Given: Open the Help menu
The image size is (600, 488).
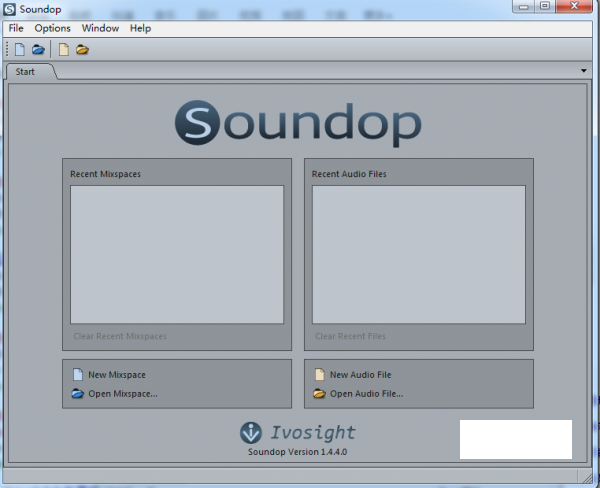Looking at the screenshot, I should pos(140,28).
